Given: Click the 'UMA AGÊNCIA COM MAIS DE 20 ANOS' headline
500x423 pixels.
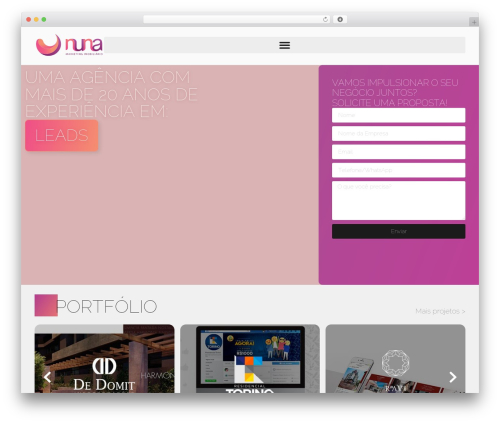Looking at the screenshot, I should tap(111, 94).
